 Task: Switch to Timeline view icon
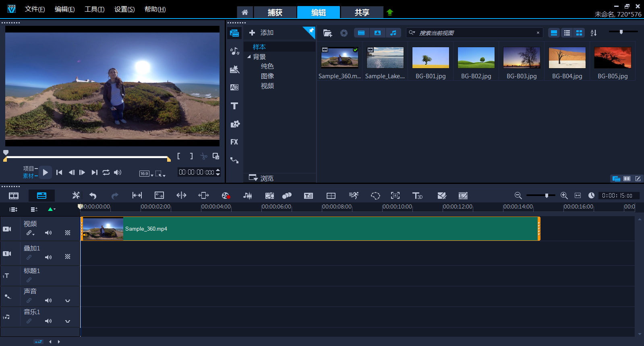pyautogui.click(x=41, y=196)
